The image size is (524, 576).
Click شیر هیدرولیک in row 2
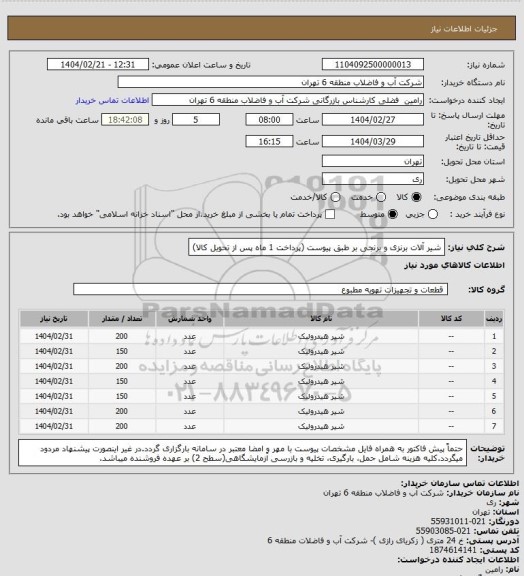(x=321, y=352)
